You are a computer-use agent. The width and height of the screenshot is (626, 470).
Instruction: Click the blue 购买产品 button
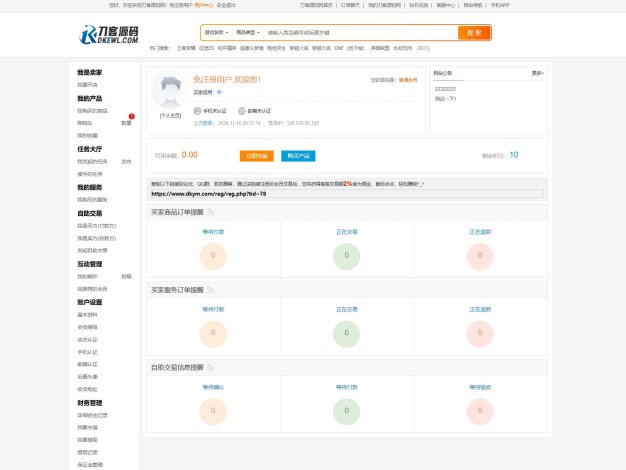click(298, 156)
